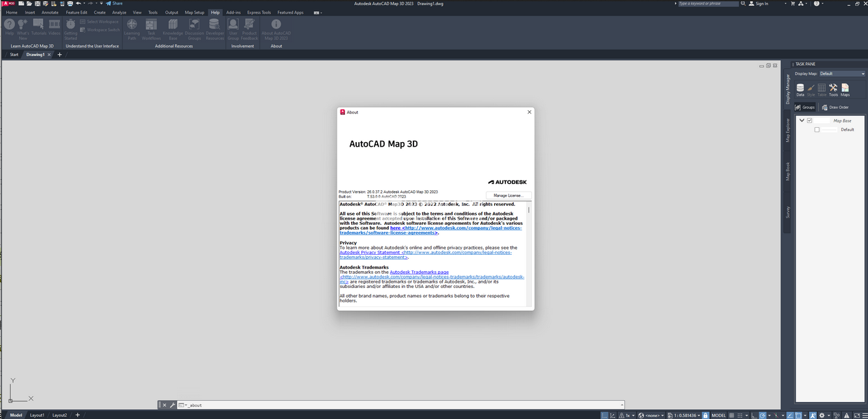Toggle the Default layer checkbox
This screenshot has width=868, height=419.
[x=817, y=130]
